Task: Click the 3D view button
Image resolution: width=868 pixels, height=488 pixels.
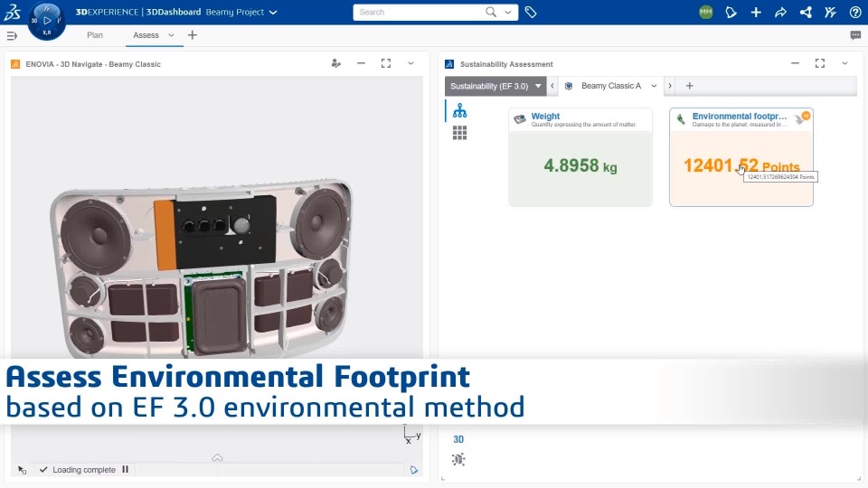Action: click(x=458, y=439)
